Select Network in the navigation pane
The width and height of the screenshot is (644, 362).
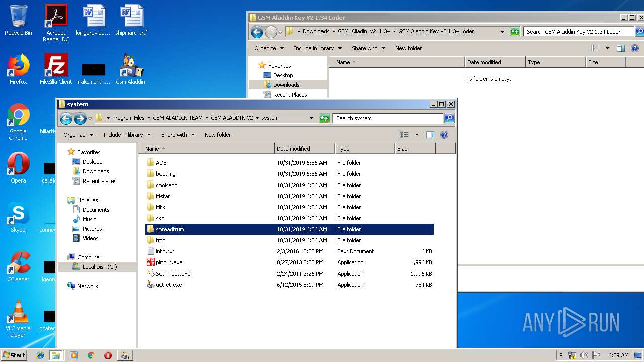click(88, 286)
